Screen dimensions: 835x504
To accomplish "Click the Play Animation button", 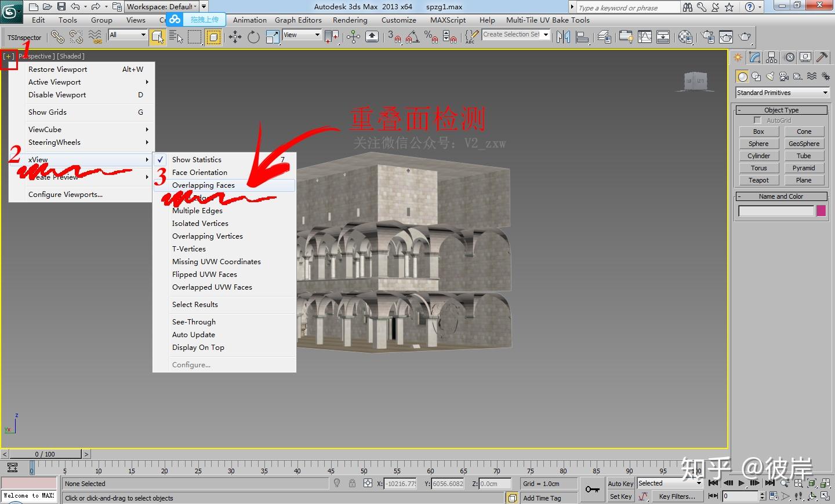I will (741, 483).
